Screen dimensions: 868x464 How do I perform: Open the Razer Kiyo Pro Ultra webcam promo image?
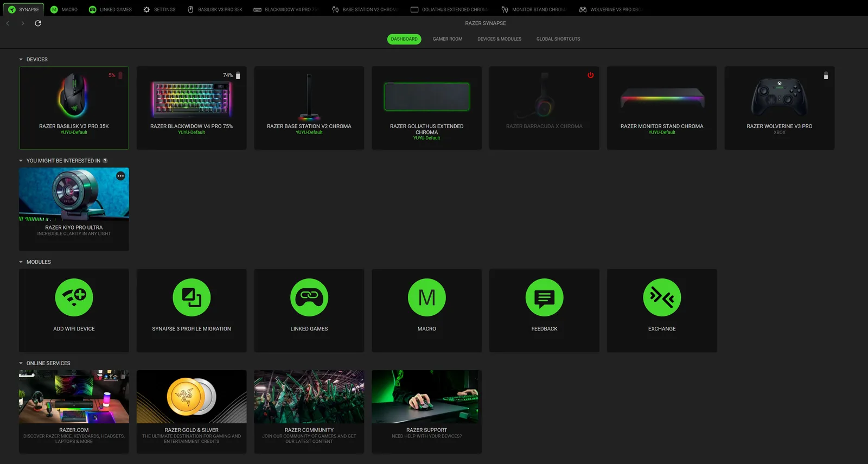point(74,194)
